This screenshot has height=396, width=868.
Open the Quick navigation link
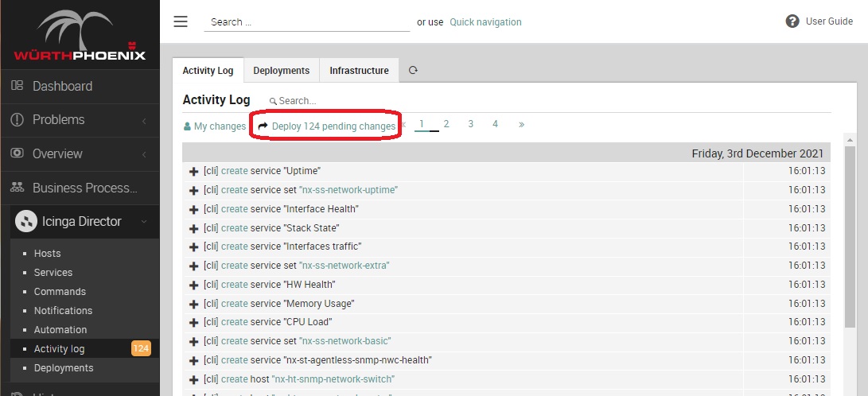point(485,22)
